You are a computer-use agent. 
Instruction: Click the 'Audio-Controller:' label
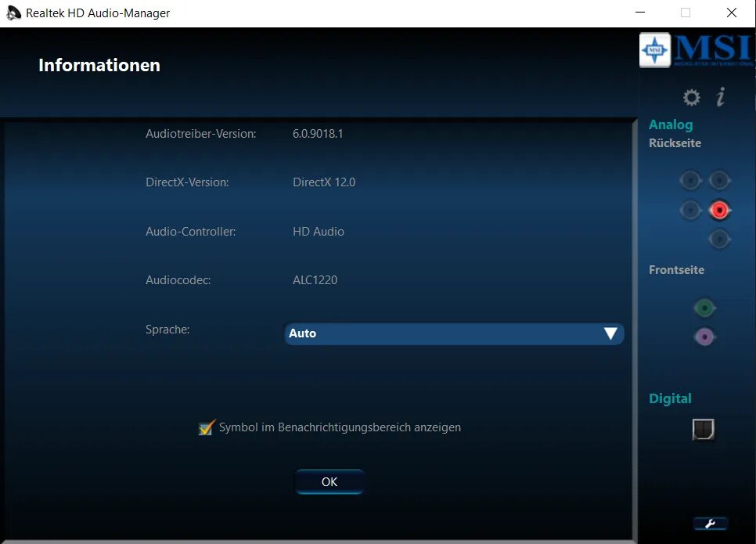190,232
